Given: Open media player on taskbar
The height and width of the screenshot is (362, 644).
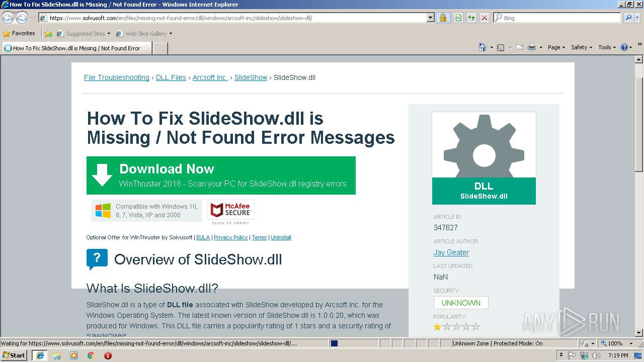Looking at the screenshot, I should 74,355.
